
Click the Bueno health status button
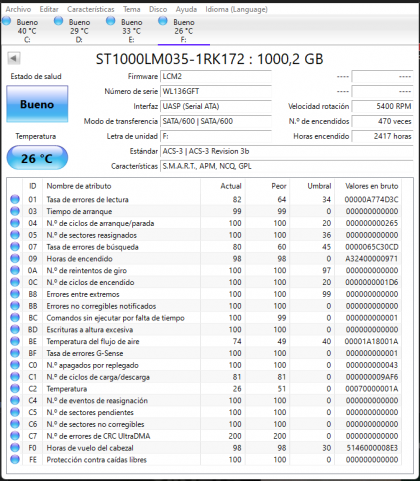tap(37, 104)
